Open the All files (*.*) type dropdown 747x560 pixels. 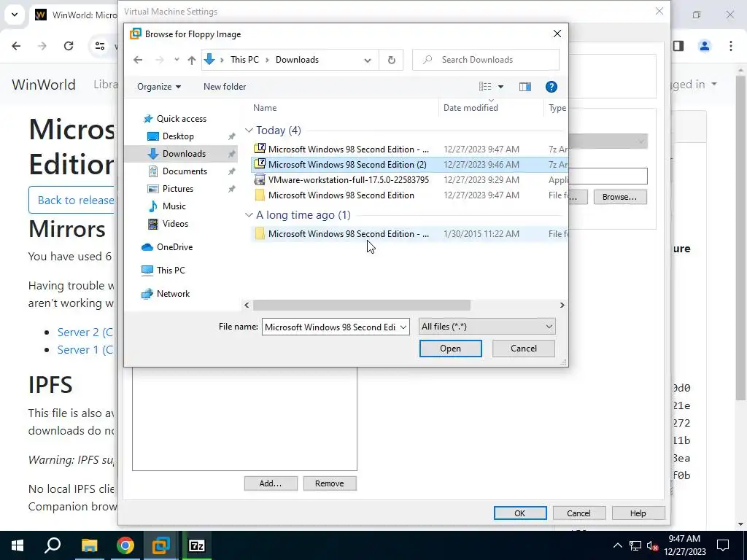pyautogui.click(x=487, y=327)
